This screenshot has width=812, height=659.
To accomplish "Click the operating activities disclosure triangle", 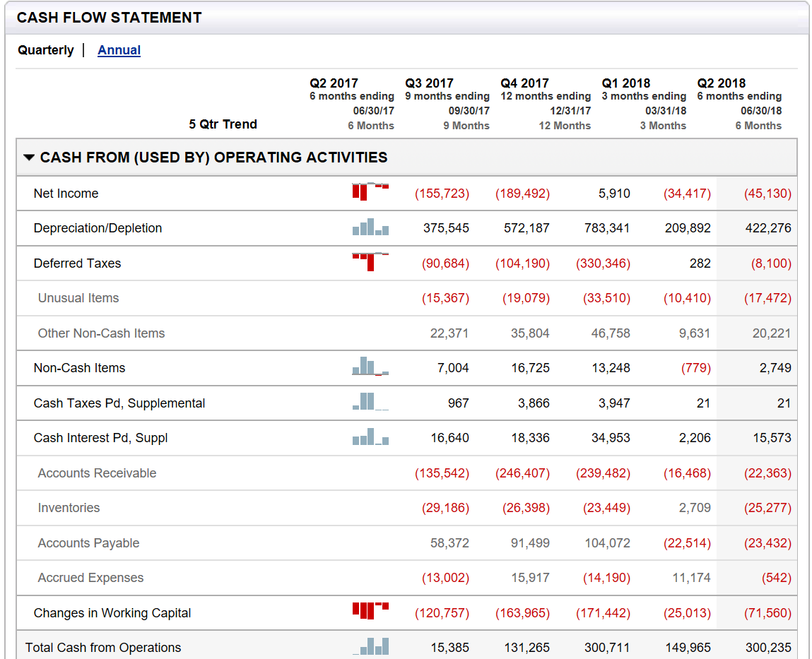I will coord(29,157).
